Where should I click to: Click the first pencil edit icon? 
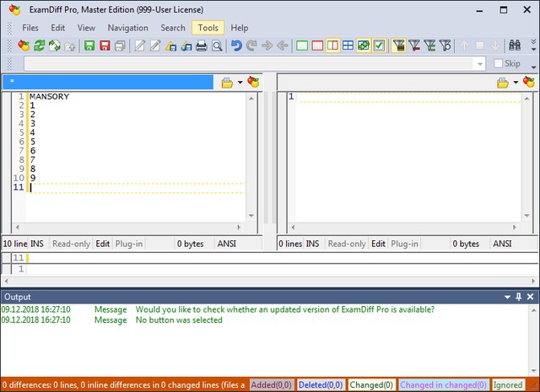pyautogui.click(x=139, y=46)
